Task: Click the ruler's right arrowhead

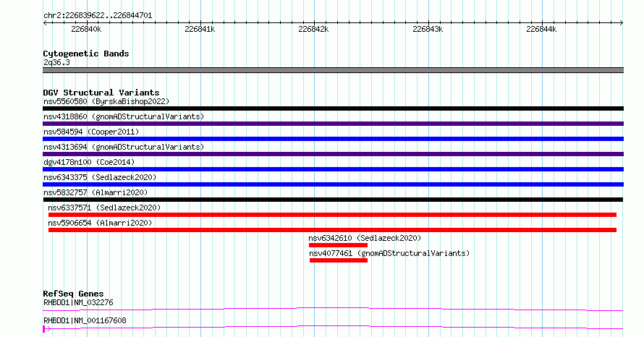Action: pos(622,23)
